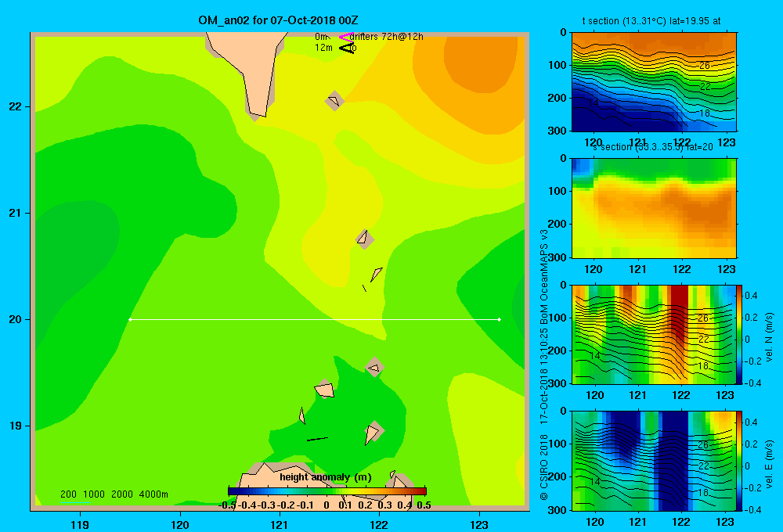Pick the dark blue -0.5 end of height anomaly colorbar
783x532 pixels.
(233, 491)
